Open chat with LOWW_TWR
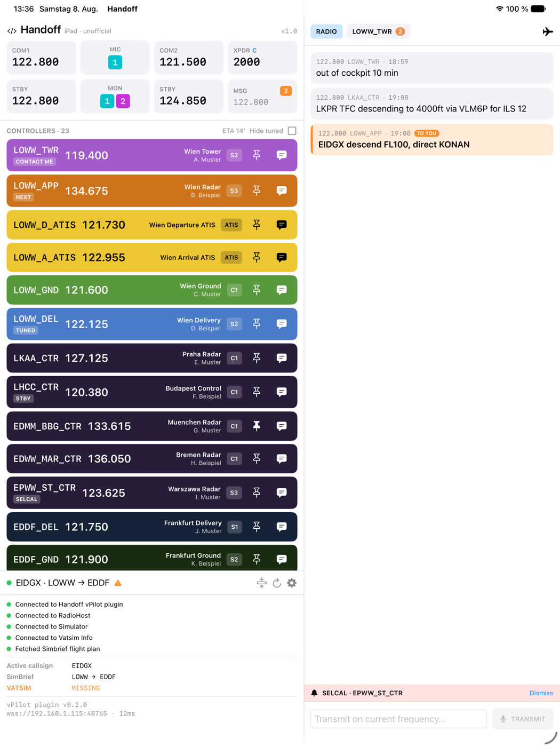560x747 pixels. (x=282, y=155)
